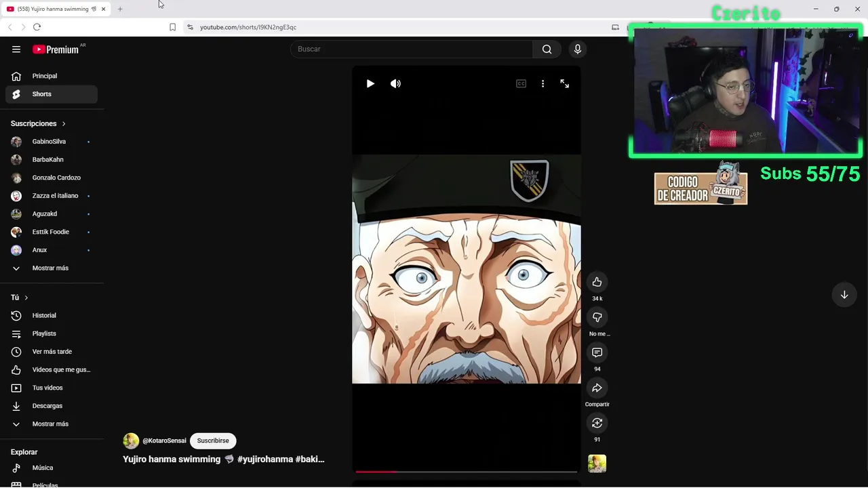The height and width of the screenshot is (488, 868).
Task: Select the Yujiro hanma swimming tab
Action: click(56, 9)
